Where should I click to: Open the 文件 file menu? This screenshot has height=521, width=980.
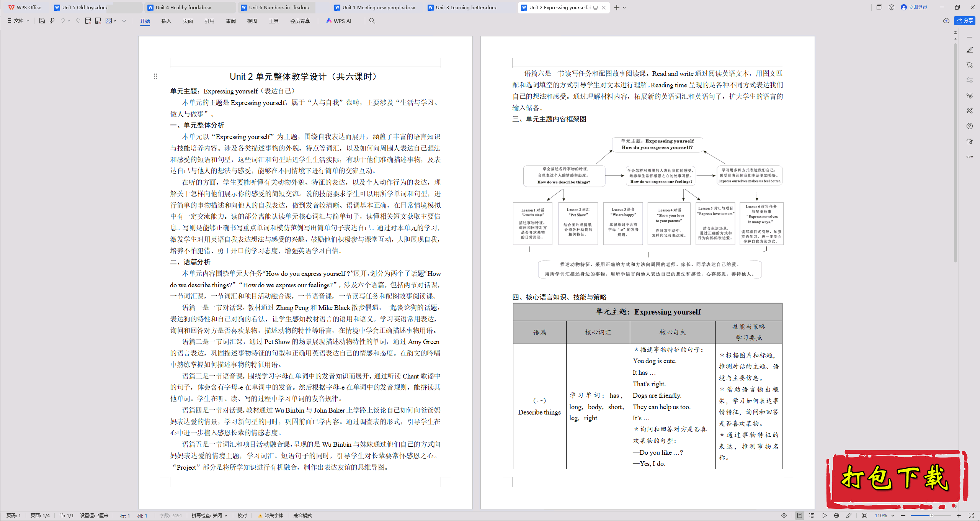coord(18,21)
